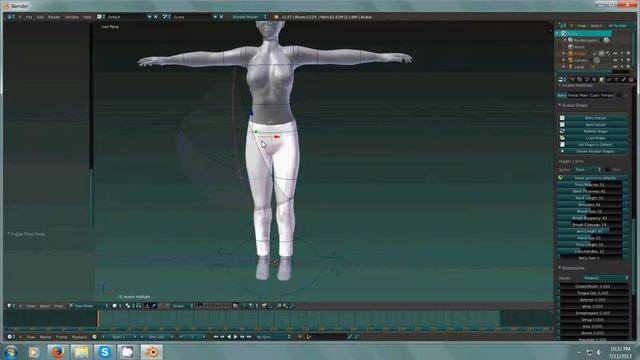This screenshot has height=360, width=640.
Task: Click the Save Values button
Action: coord(595,125)
